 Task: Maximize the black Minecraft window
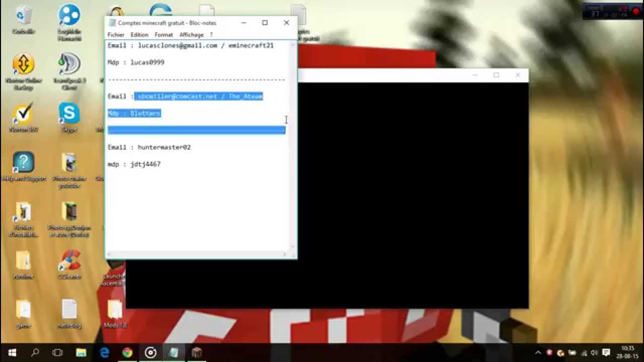point(496,75)
